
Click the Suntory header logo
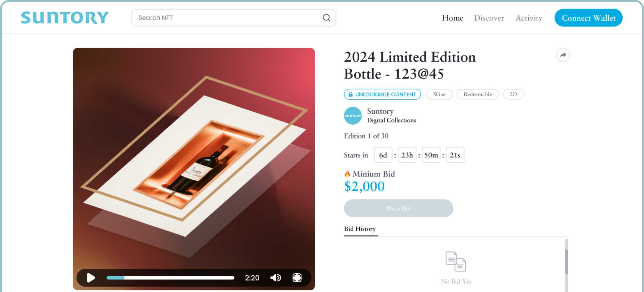click(65, 17)
